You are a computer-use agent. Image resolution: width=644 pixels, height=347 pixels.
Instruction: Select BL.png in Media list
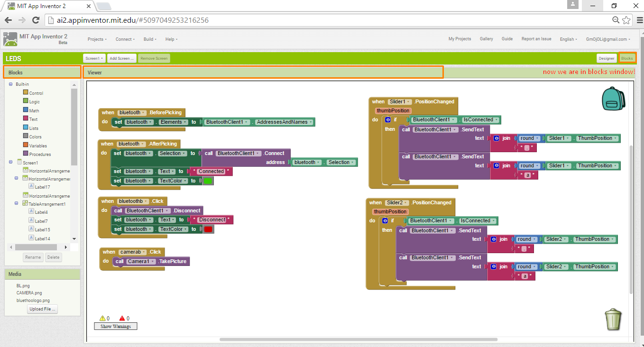(23, 286)
